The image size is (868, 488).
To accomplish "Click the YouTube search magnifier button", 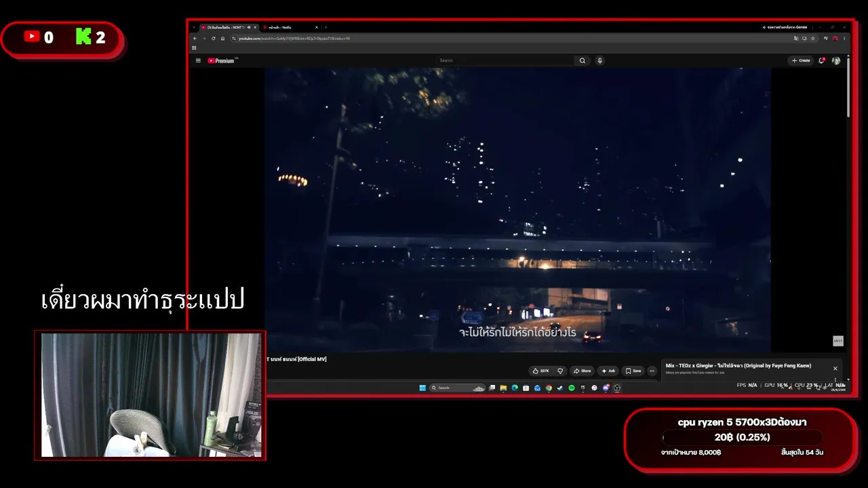I will [582, 60].
